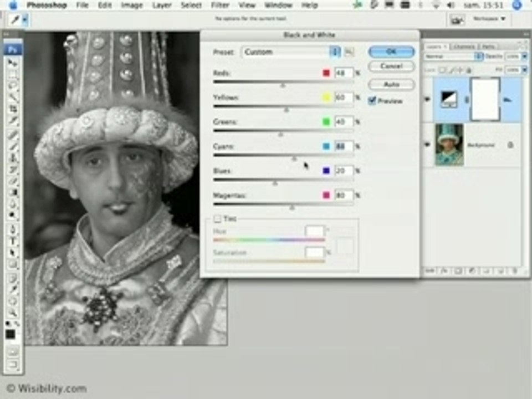The height and width of the screenshot is (399, 532).
Task: Toggle lock position in Layers panel
Action: [460, 70]
